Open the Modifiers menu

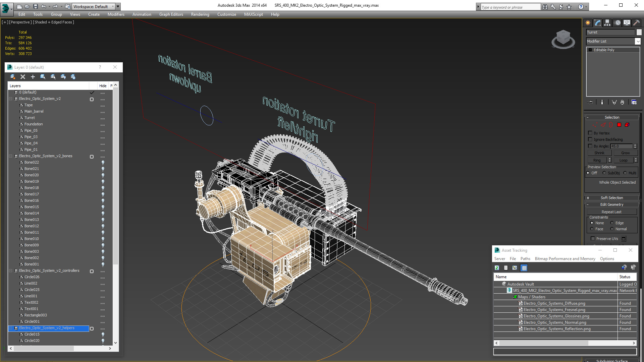click(x=116, y=14)
